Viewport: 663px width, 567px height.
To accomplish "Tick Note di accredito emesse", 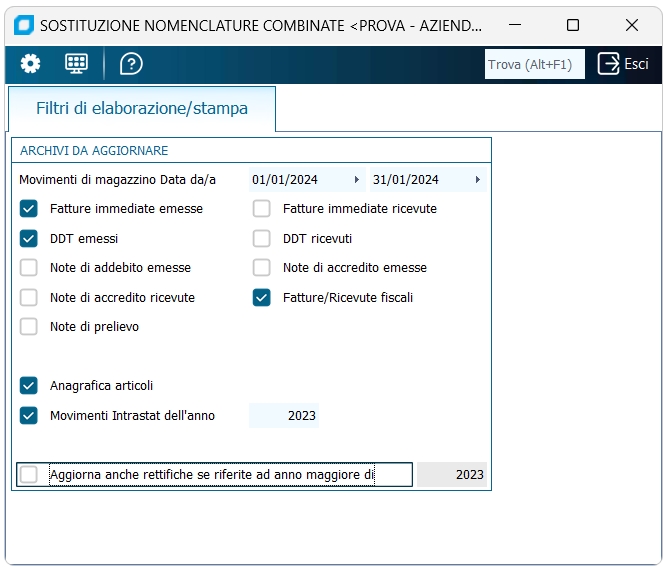I will pyautogui.click(x=261, y=268).
